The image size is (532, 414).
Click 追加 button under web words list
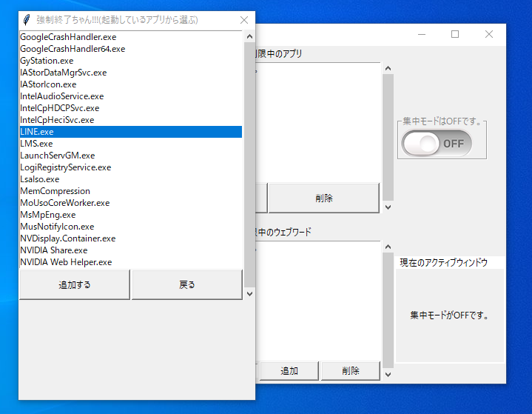pos(289,371)
